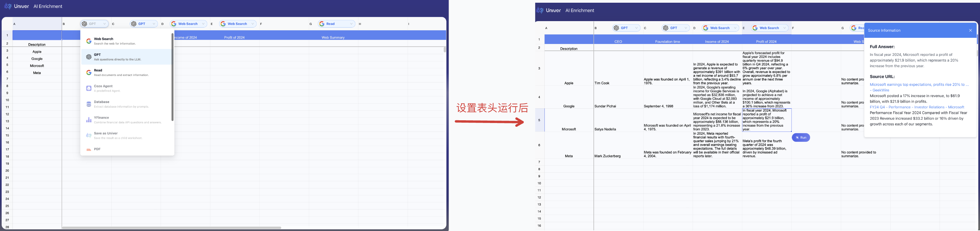Open column C GPT dropdown in left screenshot

[x=144, y=24]
